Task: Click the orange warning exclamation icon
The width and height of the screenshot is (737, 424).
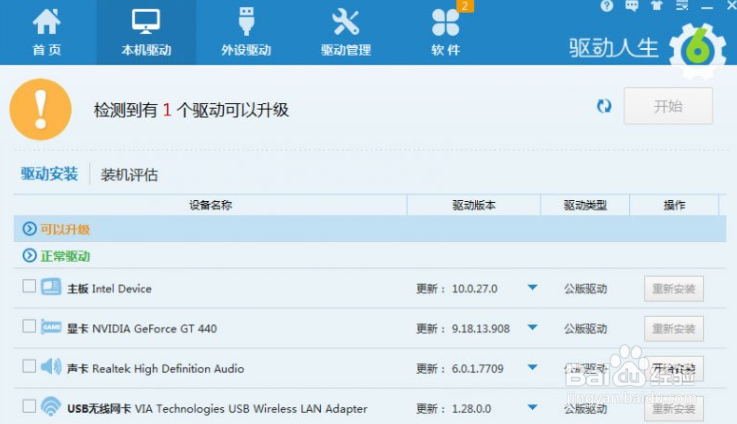Action: coord(41,110)
